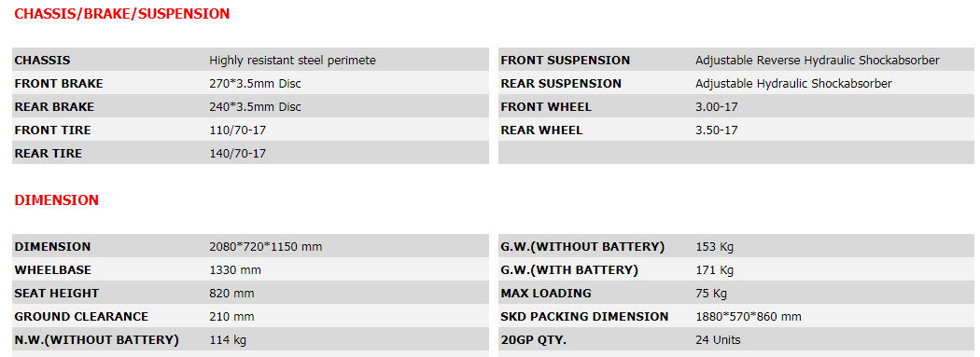Viewport: 980px width, 357px height.
Task: Click the FRONT TIRE value 110/70-17
Action: 237,130
